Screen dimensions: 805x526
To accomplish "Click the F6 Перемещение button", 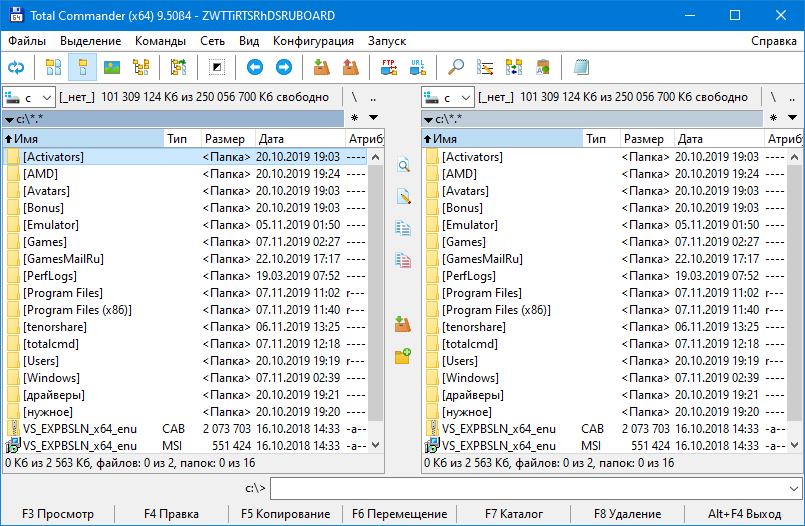I will [399, 514].
